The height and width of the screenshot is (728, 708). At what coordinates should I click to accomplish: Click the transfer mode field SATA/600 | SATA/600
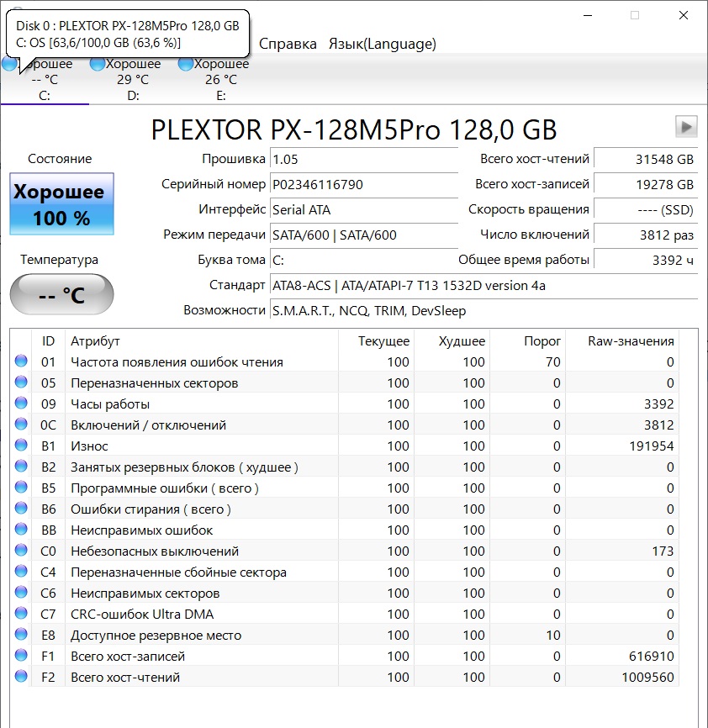click(x=363, y=235)
